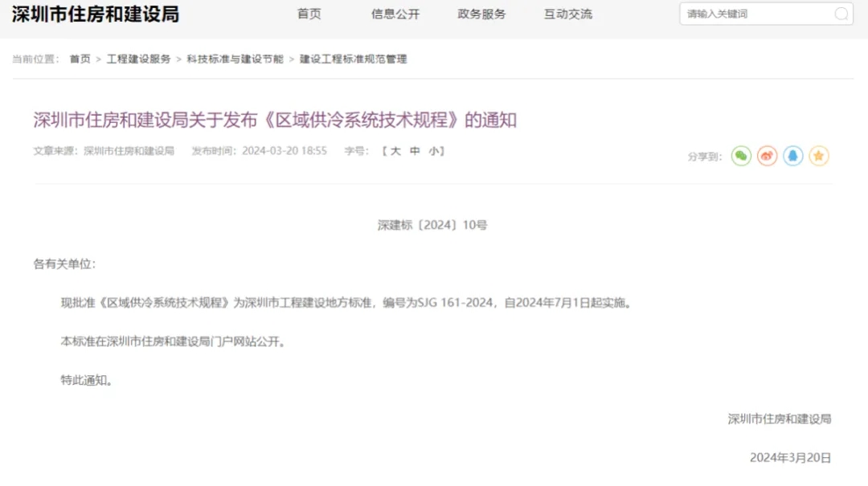Click the article headline about 区域供冷系统技术规程
The width and height of the screenshot is (868, 486).
(x=275, y=120)
